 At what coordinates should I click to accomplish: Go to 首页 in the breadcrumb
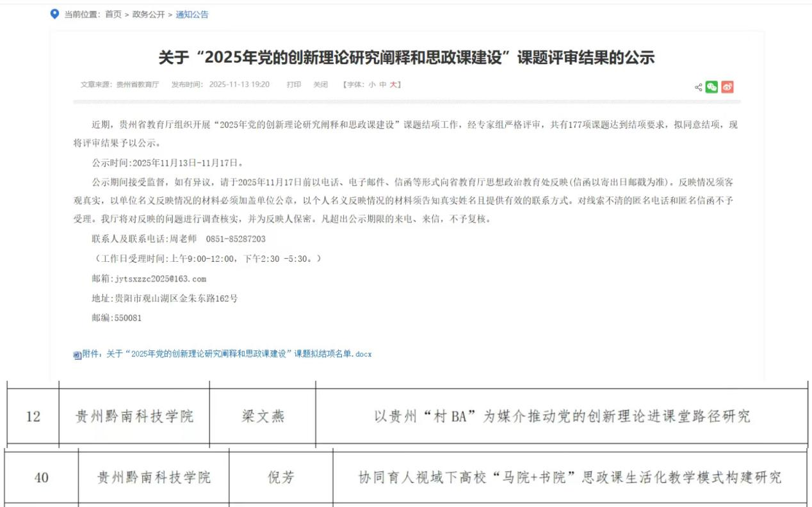pos(113,14)
